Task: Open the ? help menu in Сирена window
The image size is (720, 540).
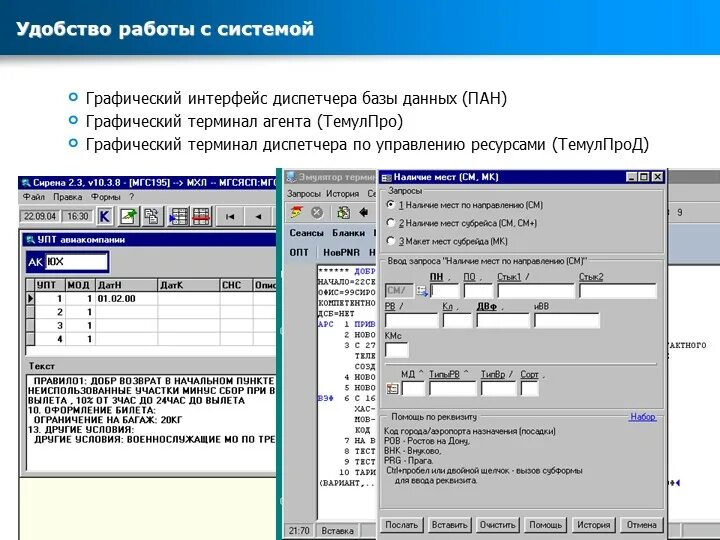Action: (131, 197)
